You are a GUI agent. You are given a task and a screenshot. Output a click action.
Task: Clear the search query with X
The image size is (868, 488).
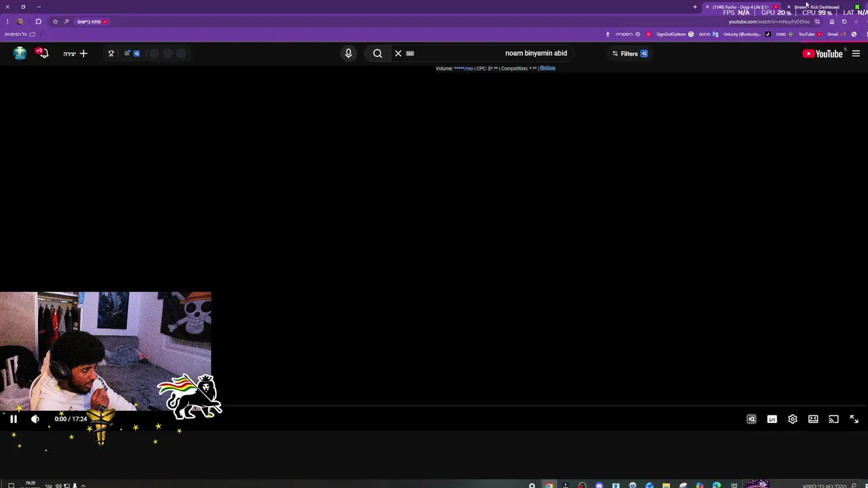coord(398,53)
